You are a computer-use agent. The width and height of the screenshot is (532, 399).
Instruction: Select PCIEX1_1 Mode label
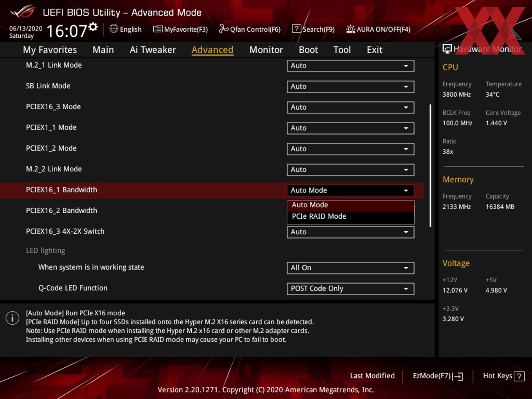pyautogui.click(x=51, y=128)
